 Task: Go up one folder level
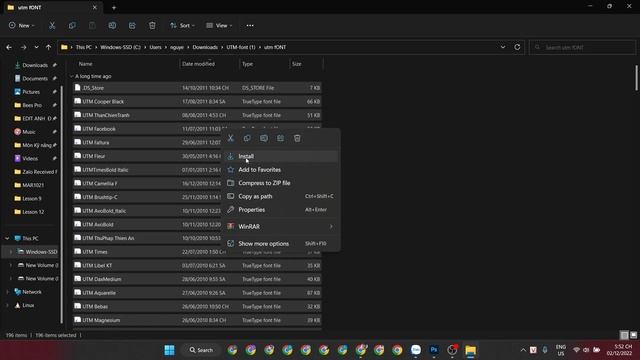pos(49,47)
